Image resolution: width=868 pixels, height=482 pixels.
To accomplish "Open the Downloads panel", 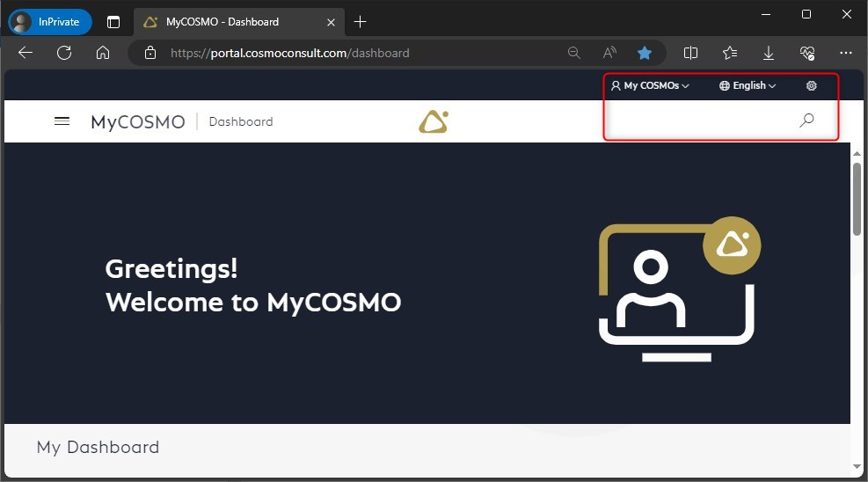I will (x=769, y=53).
